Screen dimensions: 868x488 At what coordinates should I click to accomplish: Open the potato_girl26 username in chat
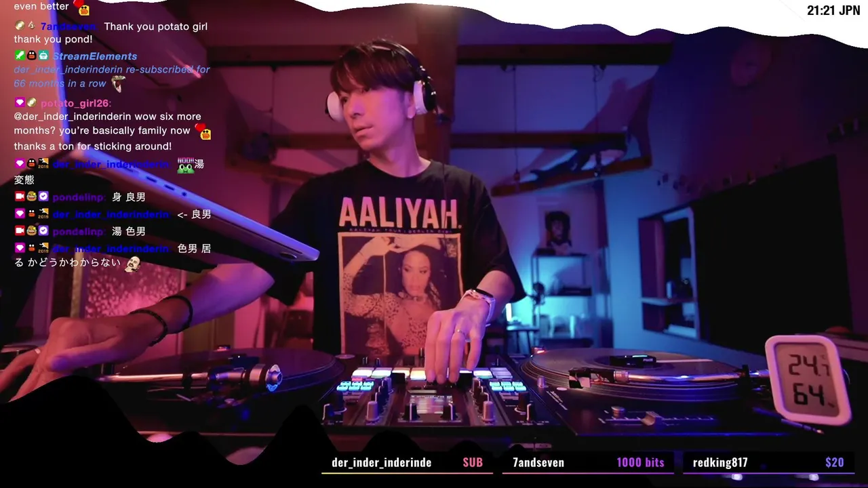coord(75,103)
